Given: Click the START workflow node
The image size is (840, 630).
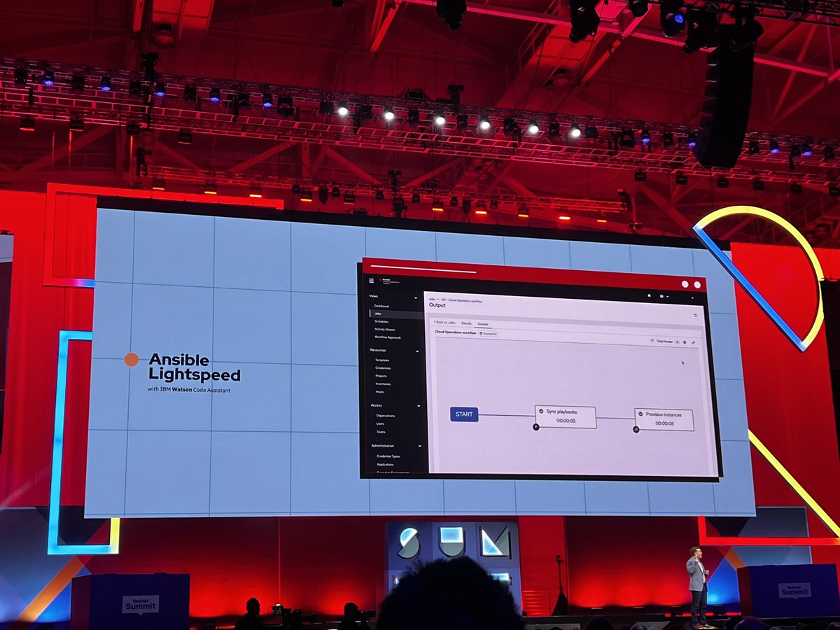Looking at the screenshot, I should (464, 414).
